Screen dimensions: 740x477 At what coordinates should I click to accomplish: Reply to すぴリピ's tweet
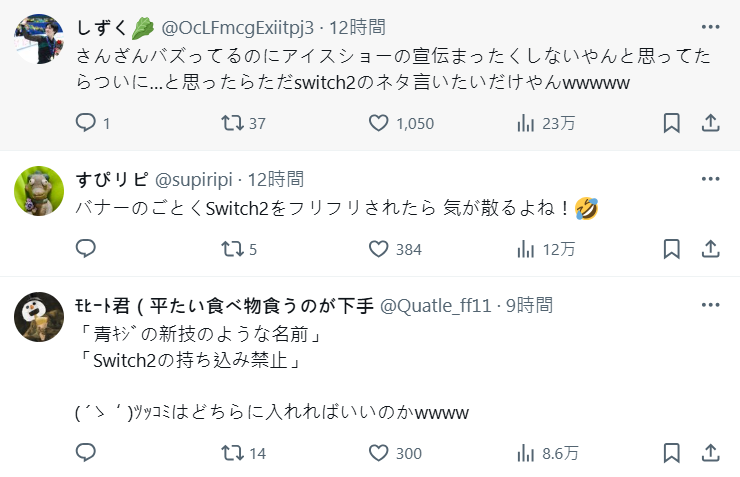87,249
